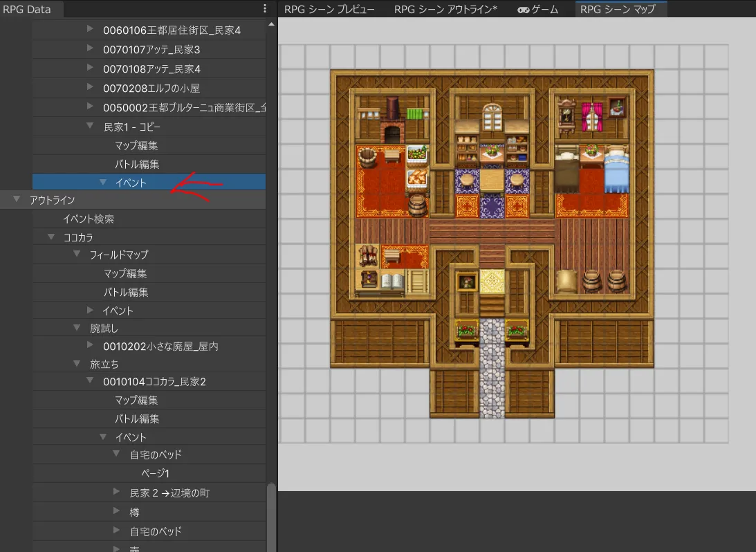The width and height of the screenshot is (756, 552).
Task: Expand the 樽 event arrow
Action: coord(116,512)
